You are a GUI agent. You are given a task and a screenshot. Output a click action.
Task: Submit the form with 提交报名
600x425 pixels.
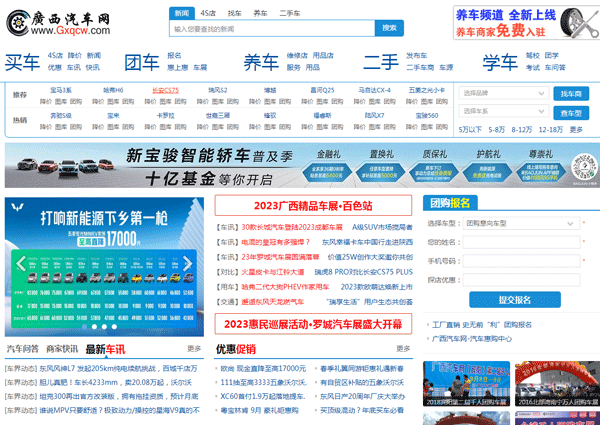tap(515, 300)
